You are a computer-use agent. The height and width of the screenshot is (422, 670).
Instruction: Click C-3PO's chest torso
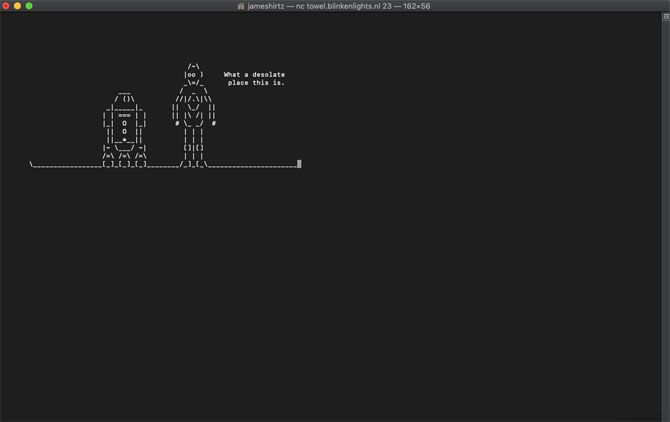(193, 108)
